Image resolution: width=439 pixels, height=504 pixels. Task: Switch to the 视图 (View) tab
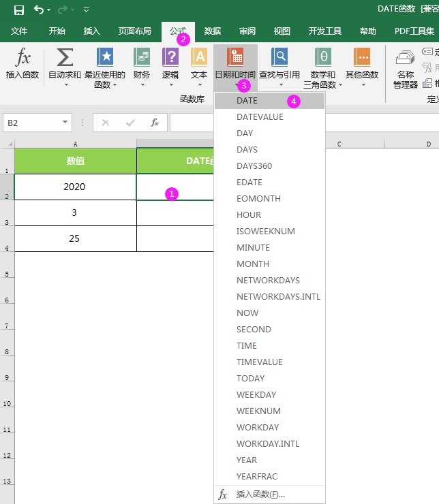[282, 31]
